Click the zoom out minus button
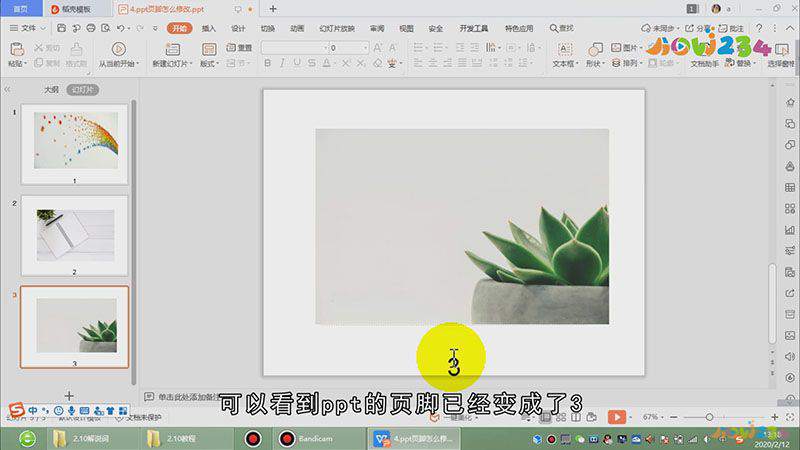 673,417
